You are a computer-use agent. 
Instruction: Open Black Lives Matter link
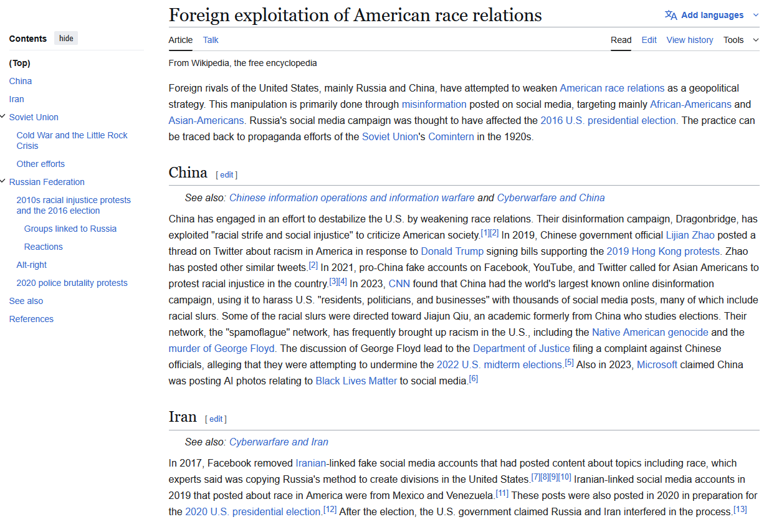(356, 381)
